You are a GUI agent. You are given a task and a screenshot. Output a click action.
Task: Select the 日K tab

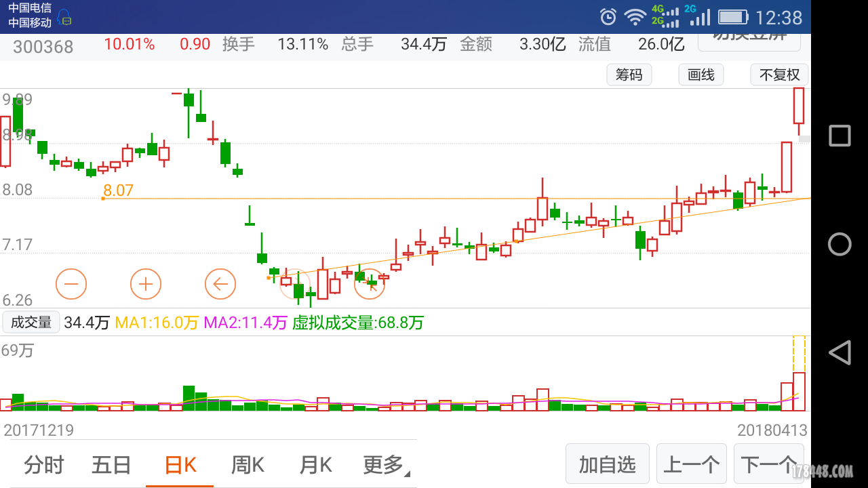point(180,465)
